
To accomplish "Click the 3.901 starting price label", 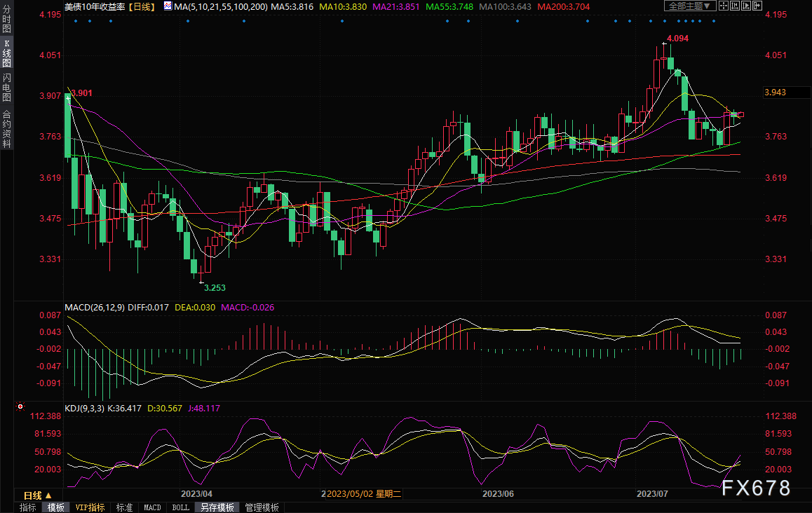I will [x=81, y=93].
